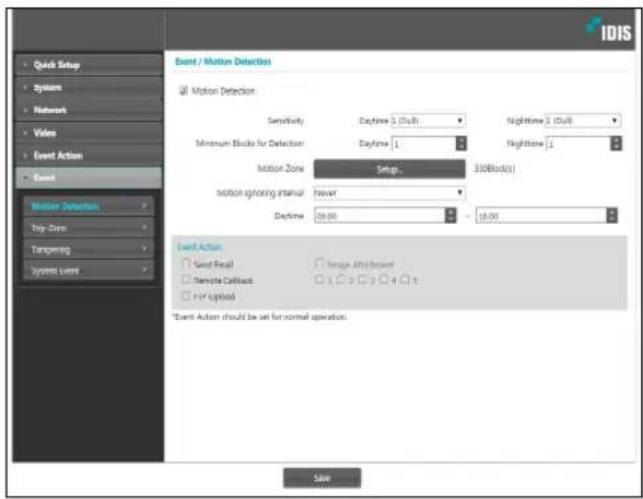
Task: Open the Network menu section
Action: click(x=89, y=110)
